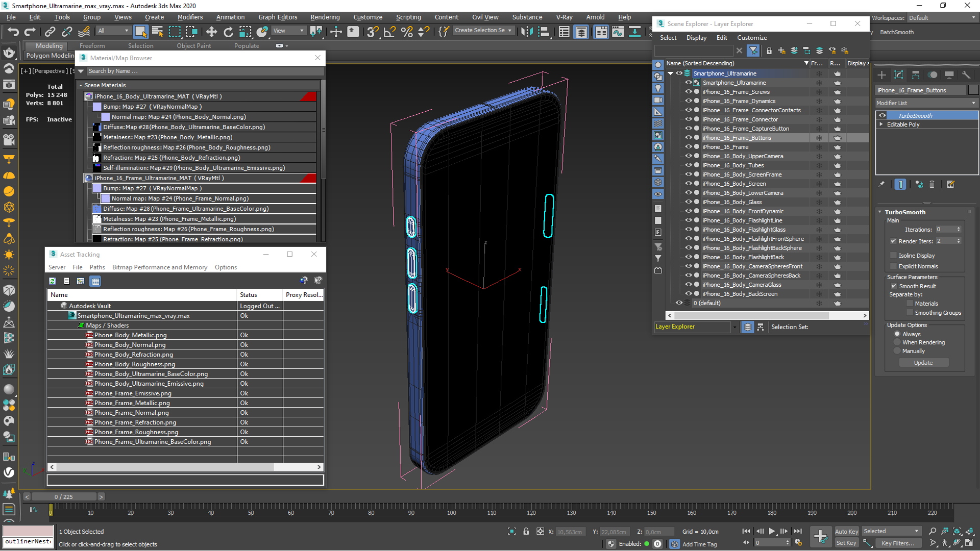
Task: Click the Redo arrow icon
Action: 30,32
